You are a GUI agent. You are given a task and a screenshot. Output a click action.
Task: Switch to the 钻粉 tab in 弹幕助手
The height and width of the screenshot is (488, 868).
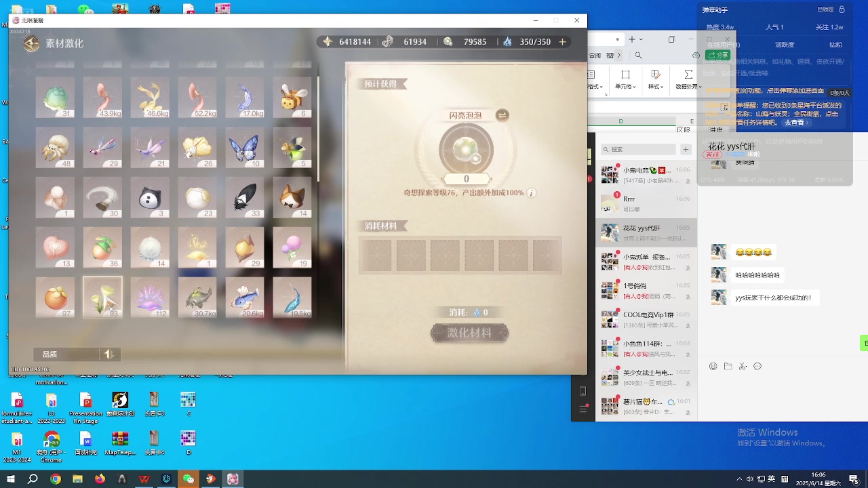coord(836,45)
